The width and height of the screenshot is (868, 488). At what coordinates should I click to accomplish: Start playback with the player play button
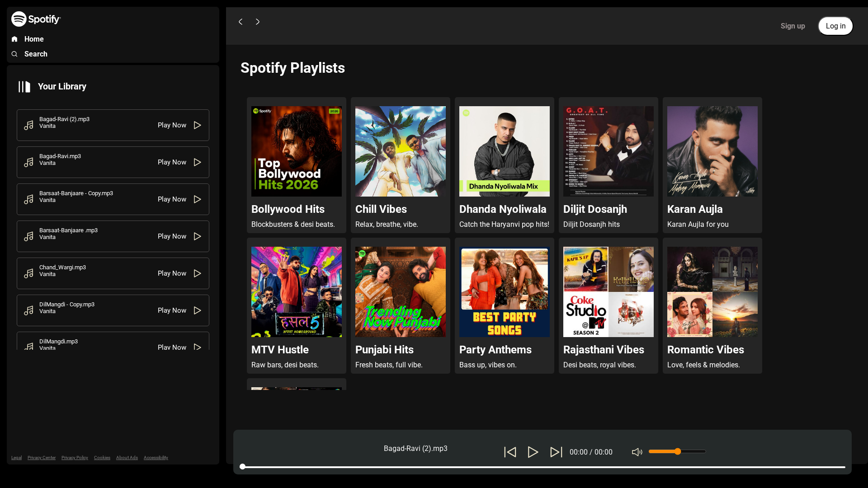click(533, 452)
